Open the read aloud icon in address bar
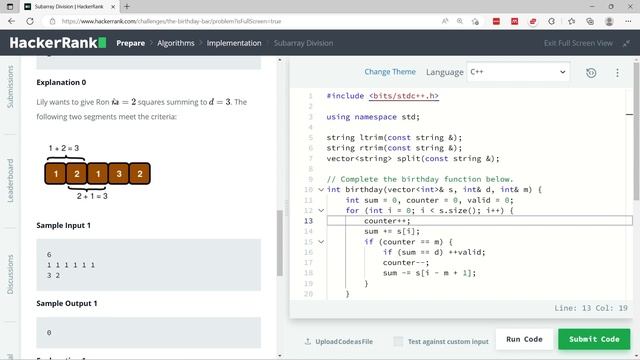The width and height of the screenshot is (640, 360). pyautogui.click(x=445, y=21)
